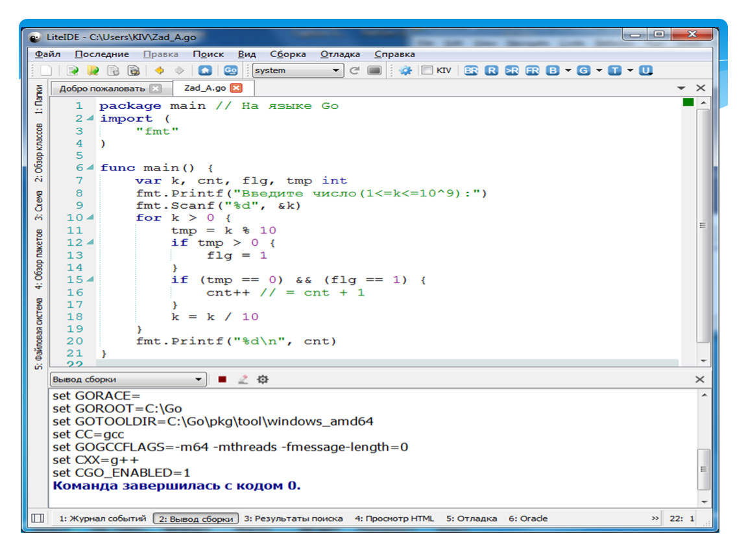Expand the T dropdown arrow
This screenshot has width=746, height=560.
pyautogui.click(x=630, y=71)
